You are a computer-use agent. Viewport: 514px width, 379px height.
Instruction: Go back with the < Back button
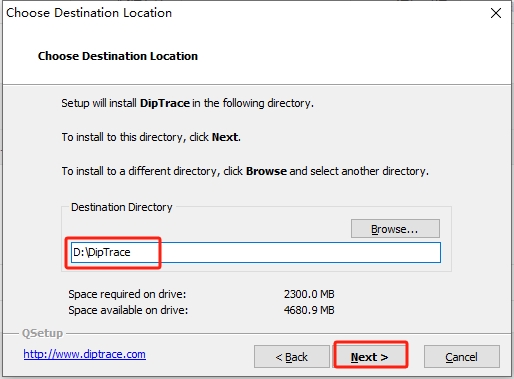[x=292, y=357]
